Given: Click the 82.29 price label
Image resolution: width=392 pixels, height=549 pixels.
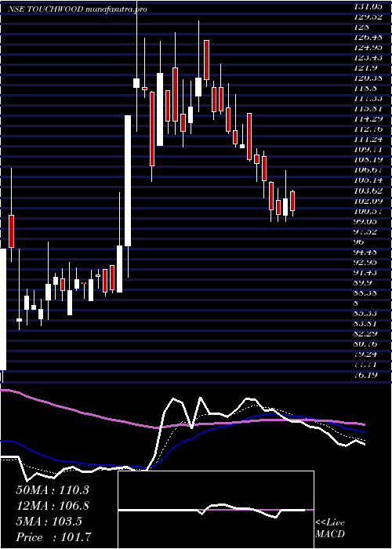Looking at the screenshot, I should pos(366,334).
